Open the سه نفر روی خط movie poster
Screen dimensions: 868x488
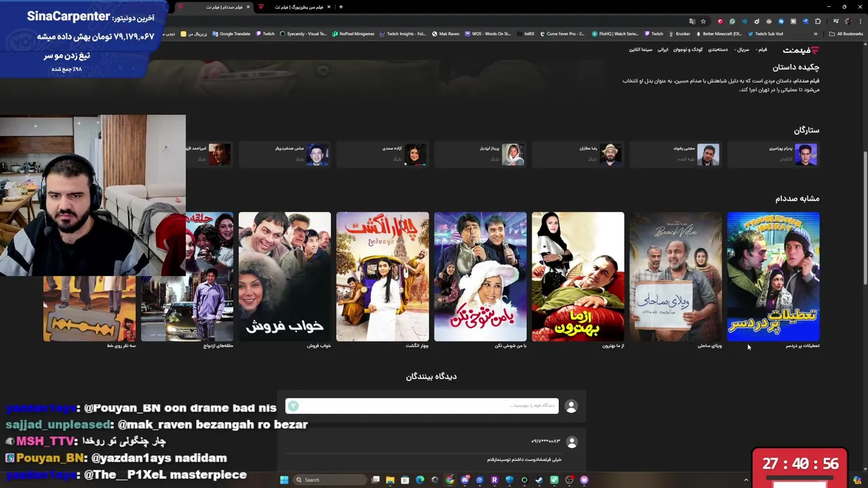click(90, 308)
